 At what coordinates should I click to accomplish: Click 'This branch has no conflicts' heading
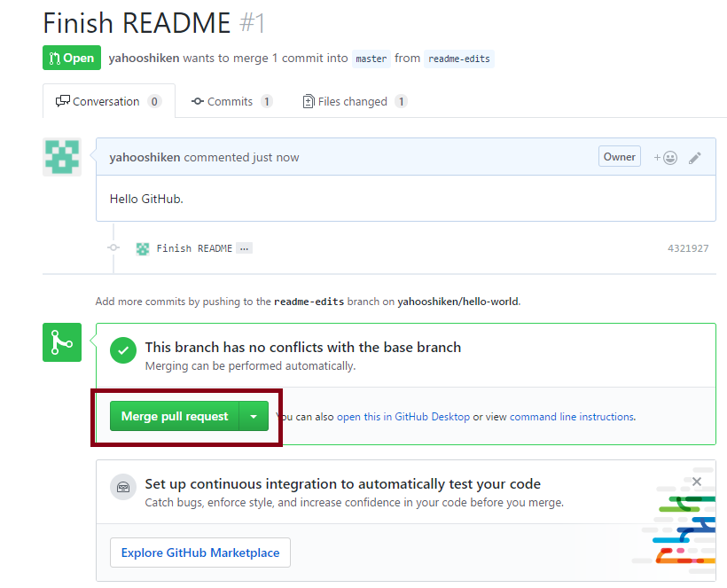[303, 347]
